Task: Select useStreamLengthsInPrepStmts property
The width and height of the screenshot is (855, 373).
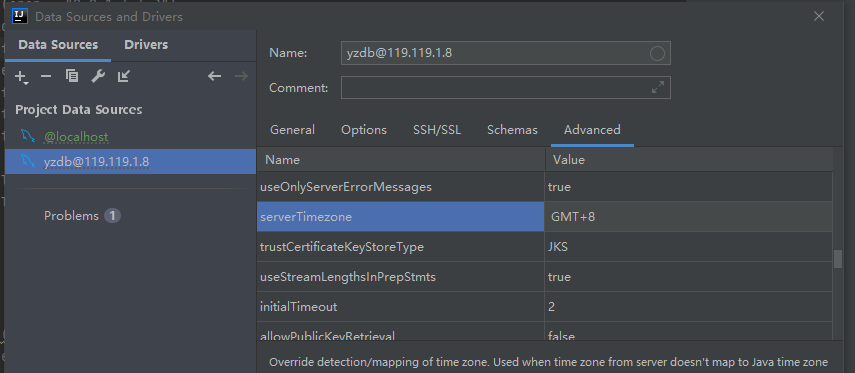Action: coord(401,277)
